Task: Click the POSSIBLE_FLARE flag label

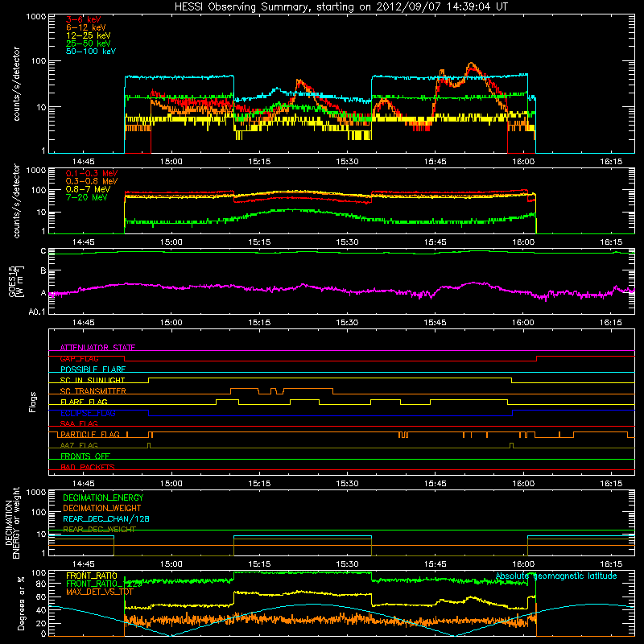Action: point(93,369)
